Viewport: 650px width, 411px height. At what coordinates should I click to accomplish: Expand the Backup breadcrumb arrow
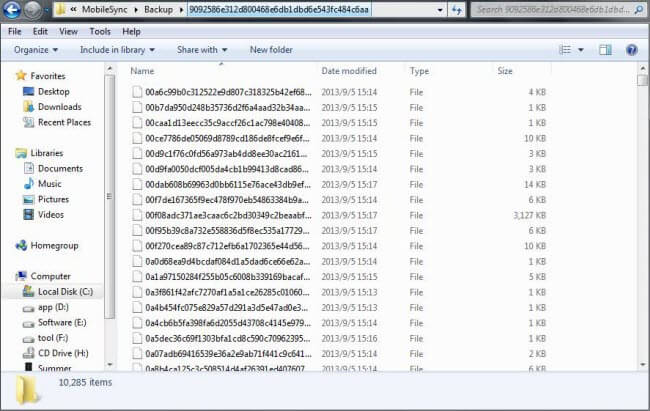[x=181, y=10]
